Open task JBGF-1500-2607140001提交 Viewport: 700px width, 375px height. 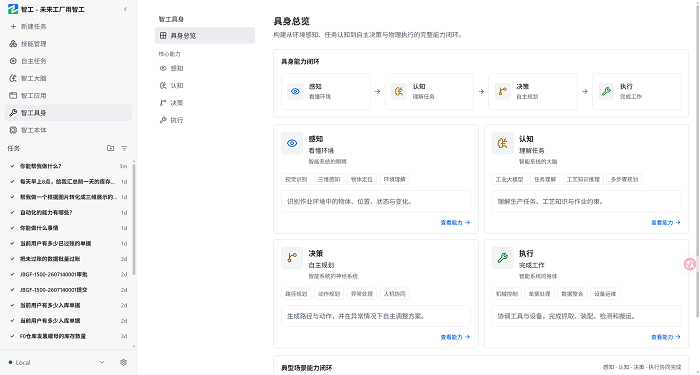(69, 290)
